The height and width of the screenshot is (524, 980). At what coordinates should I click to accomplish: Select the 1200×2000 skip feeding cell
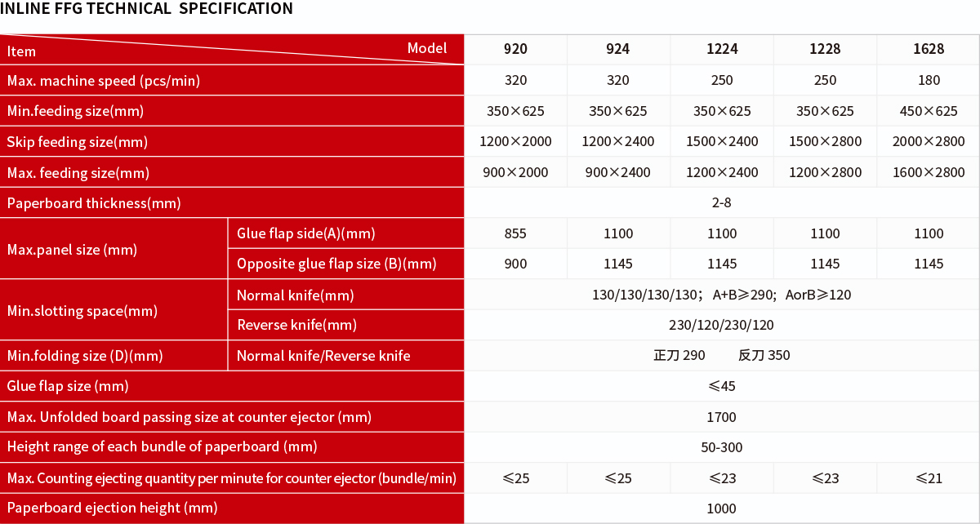click(515, 141)
